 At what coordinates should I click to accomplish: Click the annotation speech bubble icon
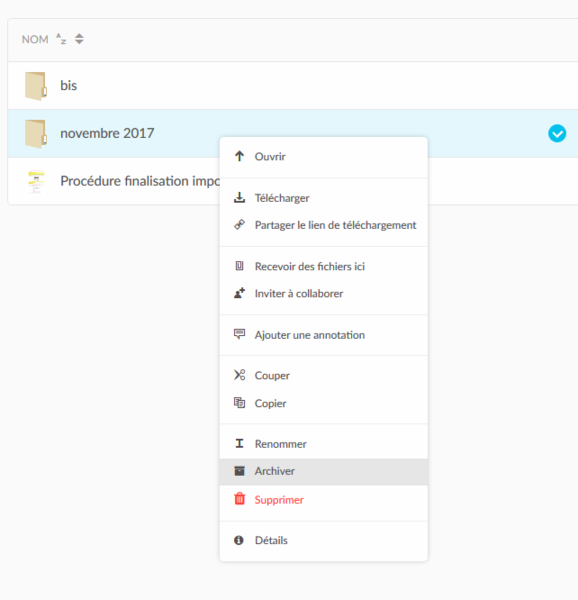tap(239, 334)
